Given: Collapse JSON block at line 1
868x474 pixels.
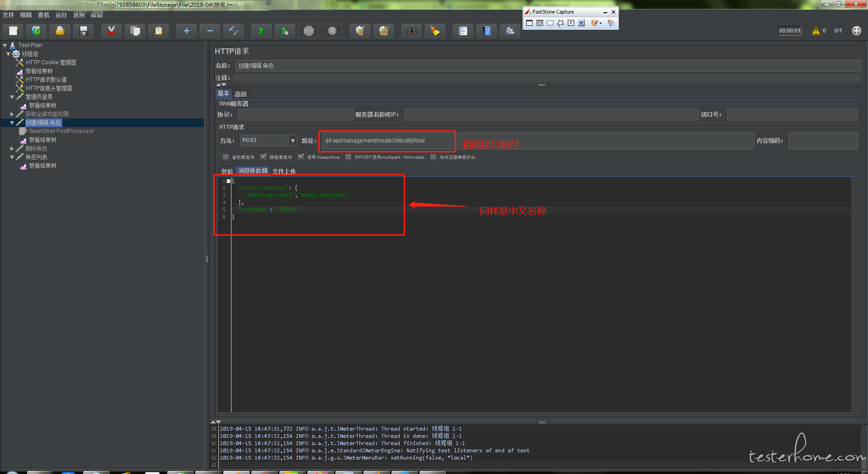Looking at the screenshot, I should 228,181.
